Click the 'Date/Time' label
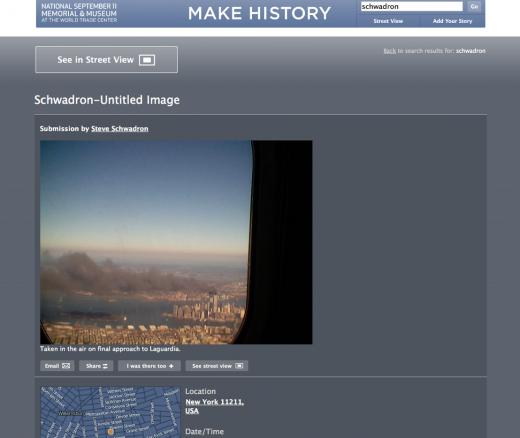This screenshot has width=520, height=438. point(204,432)
